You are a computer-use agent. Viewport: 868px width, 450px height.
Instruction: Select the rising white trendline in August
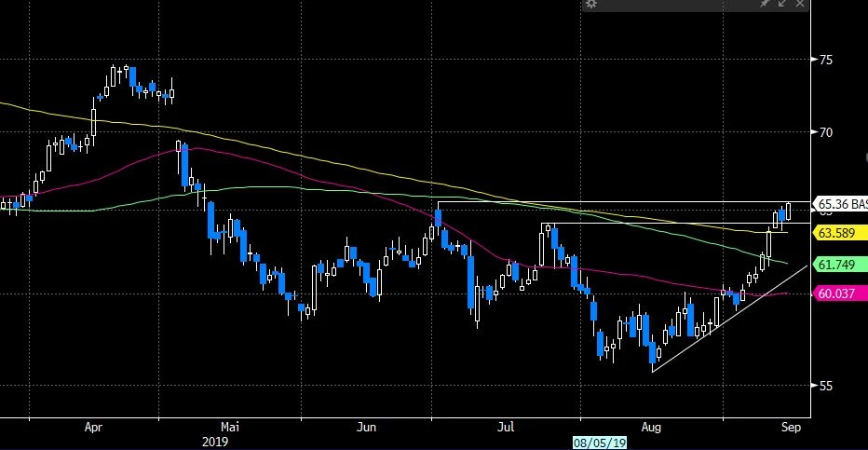(717, 326)
